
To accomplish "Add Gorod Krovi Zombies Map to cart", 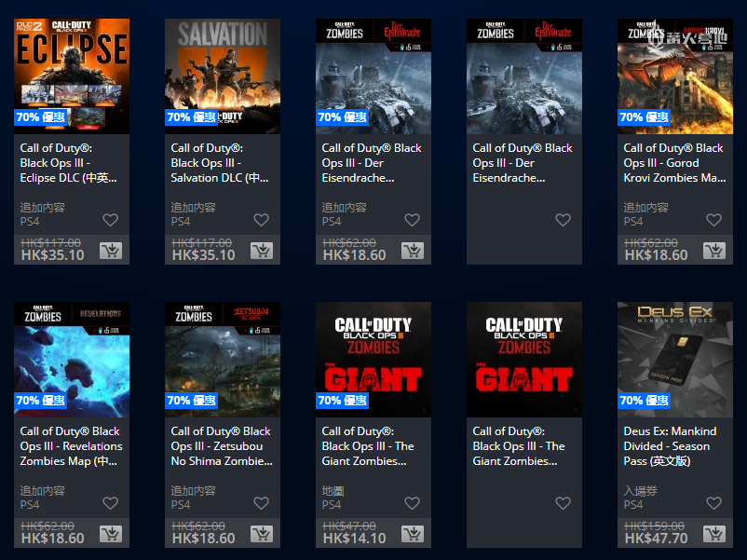I will (714, 251).
